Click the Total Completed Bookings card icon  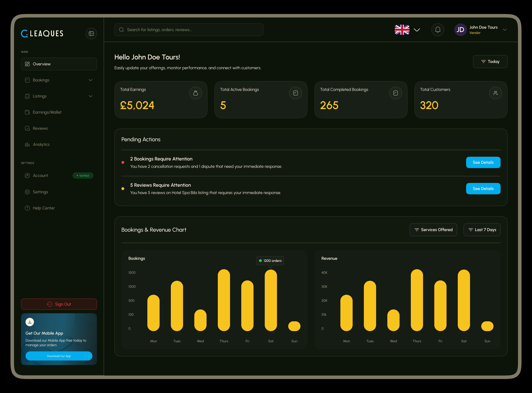pyautogui.click(x=395, y=93)
